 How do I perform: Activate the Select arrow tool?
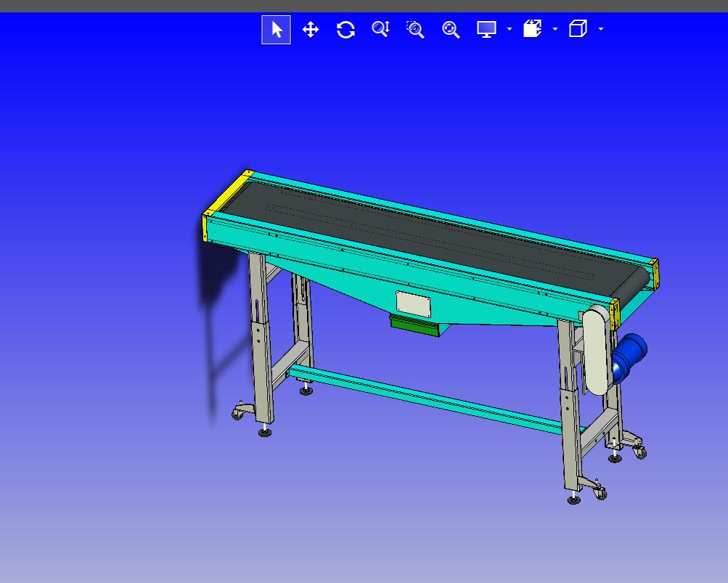tap(277, 30)
